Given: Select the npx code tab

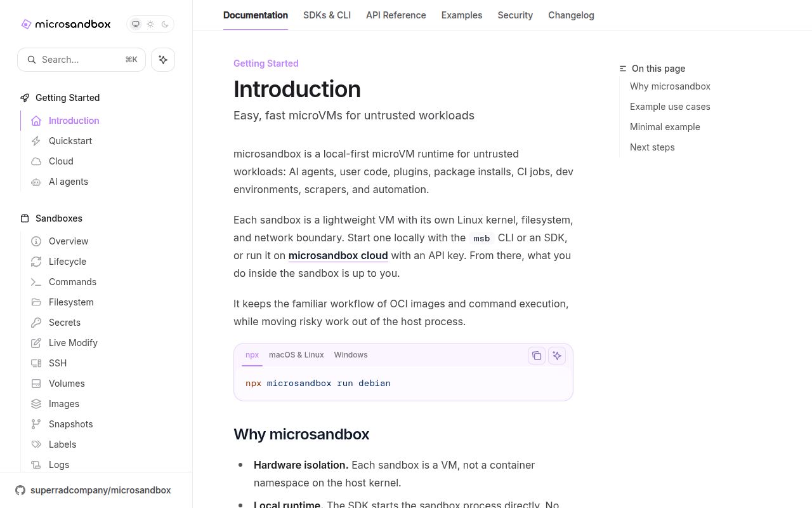Looking at the screenshot, I should coord(252,355).
